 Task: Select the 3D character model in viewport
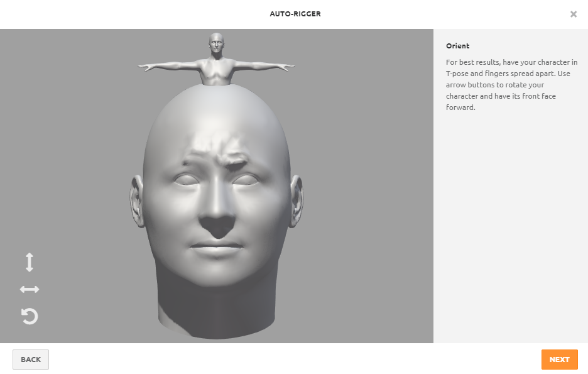pos(217,185)
